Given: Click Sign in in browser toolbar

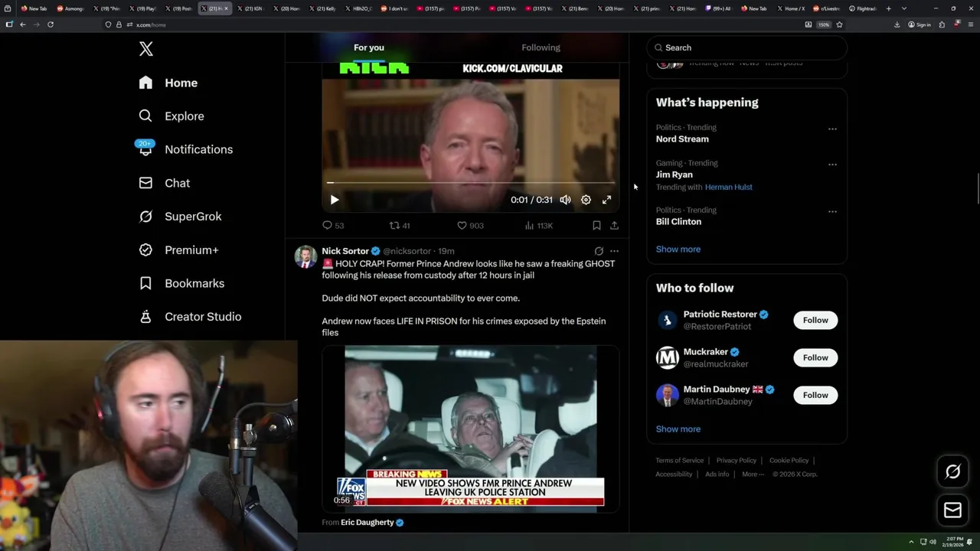Looking at the screenshot, I should coord(920,24).
